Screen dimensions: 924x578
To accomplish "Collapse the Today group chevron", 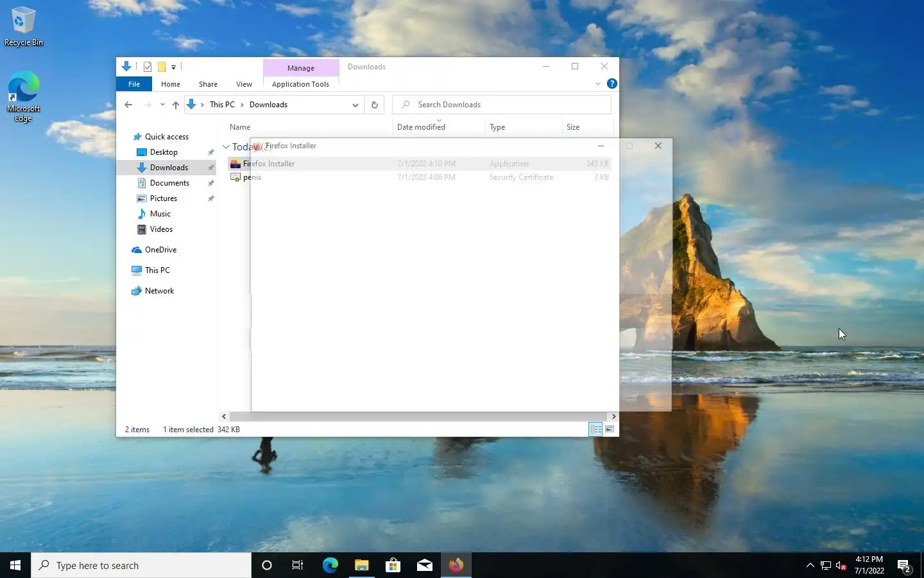I will pyautogui.click(x=226, y=147).
